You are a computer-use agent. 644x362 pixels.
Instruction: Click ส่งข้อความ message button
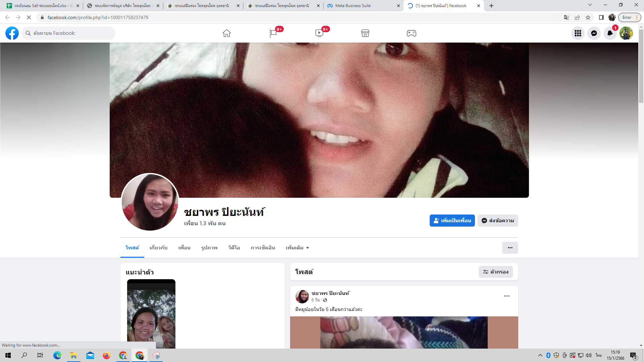tap(498, 221)
